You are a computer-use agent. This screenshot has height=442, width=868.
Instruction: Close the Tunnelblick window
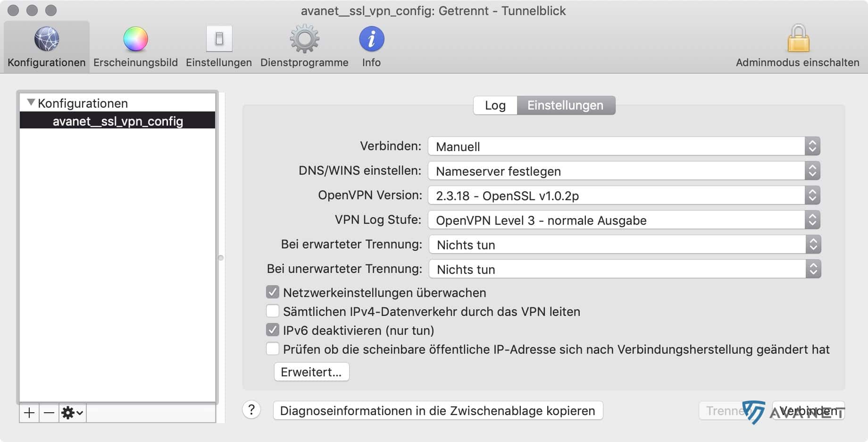tap(14, 10)
